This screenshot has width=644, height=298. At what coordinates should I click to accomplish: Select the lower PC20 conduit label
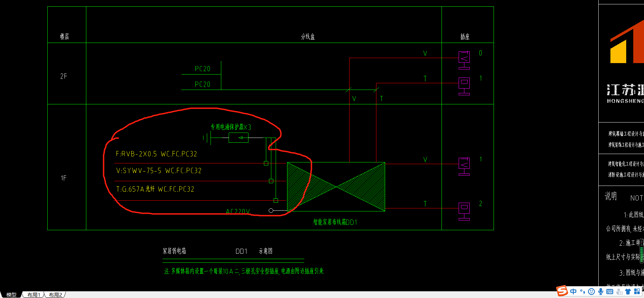(202, 85)
